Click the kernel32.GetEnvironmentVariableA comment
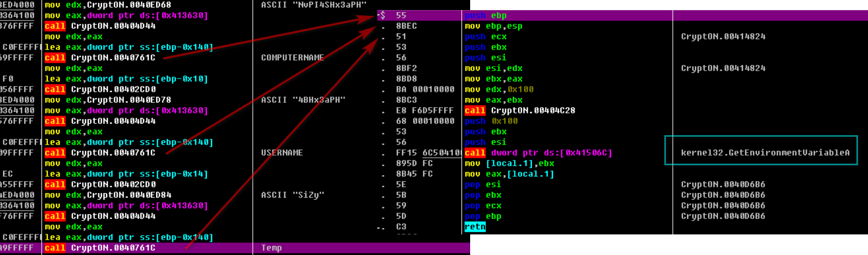868x255 pixels. pyautogui.click(x=765, y=153)
